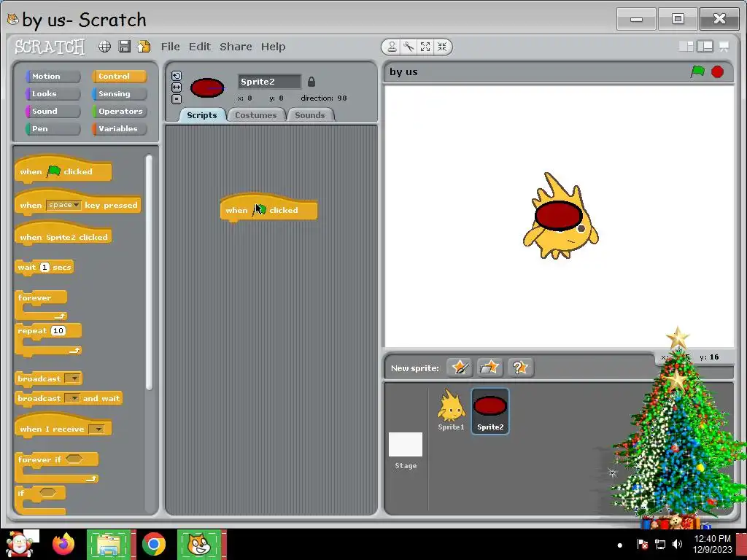
Task: Set rotation style to can rotate
Action: [177, 76]
